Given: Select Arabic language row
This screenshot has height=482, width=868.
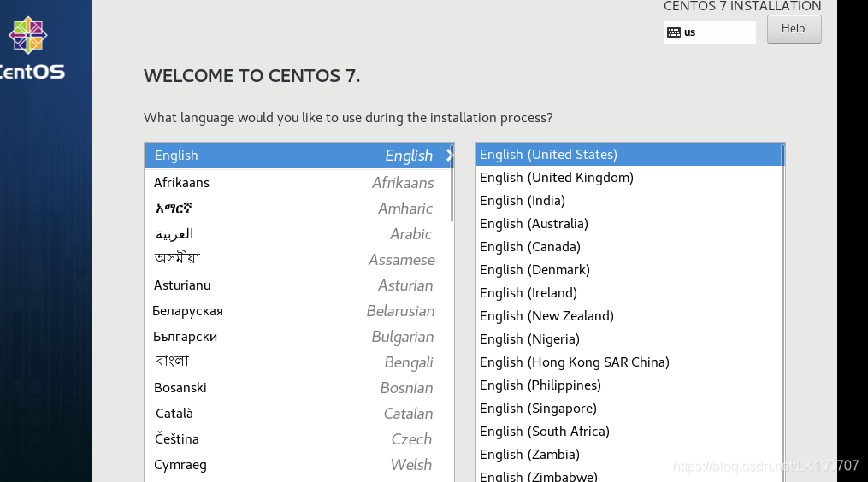Looking at the screenshot, I should click(299, 233).
